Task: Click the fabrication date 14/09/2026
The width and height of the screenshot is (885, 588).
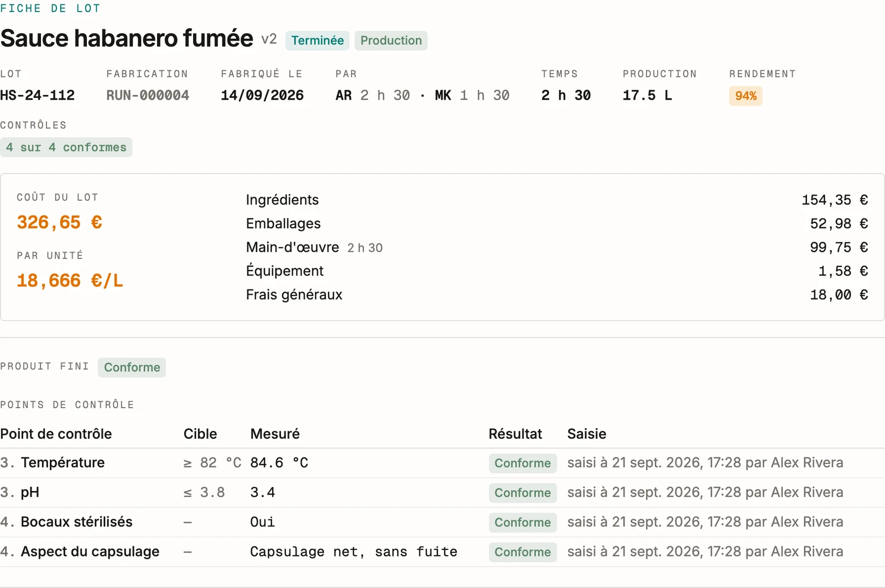Action: point(262,95)
